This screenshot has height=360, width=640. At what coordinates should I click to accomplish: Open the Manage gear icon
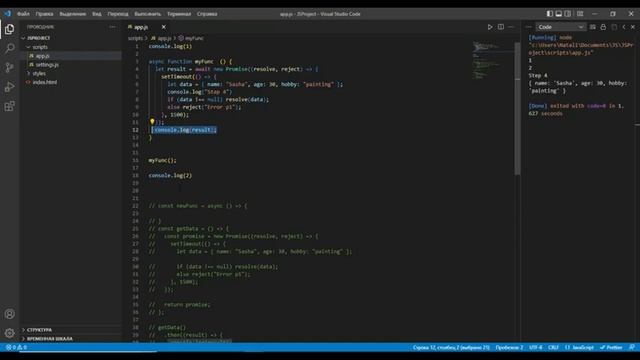tap(9, 333)
